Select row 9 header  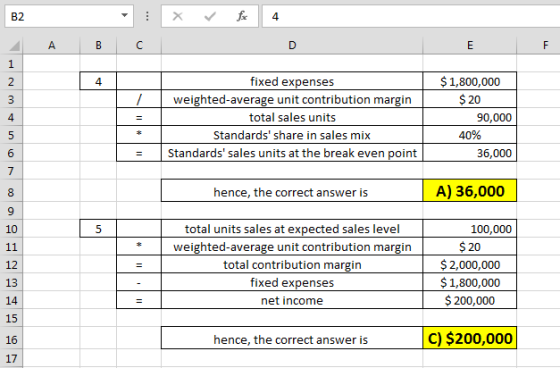(11, 211)
